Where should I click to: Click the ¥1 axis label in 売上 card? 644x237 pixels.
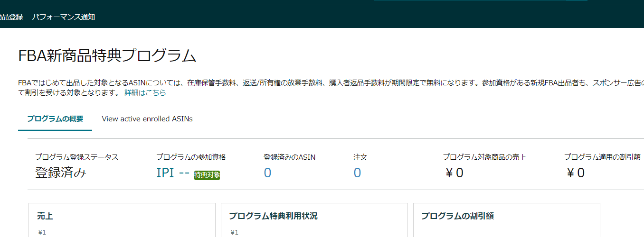[x=42, y=233]
